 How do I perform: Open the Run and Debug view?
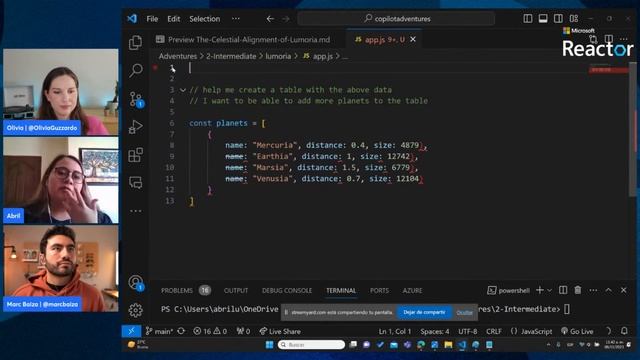pos(136,127)
